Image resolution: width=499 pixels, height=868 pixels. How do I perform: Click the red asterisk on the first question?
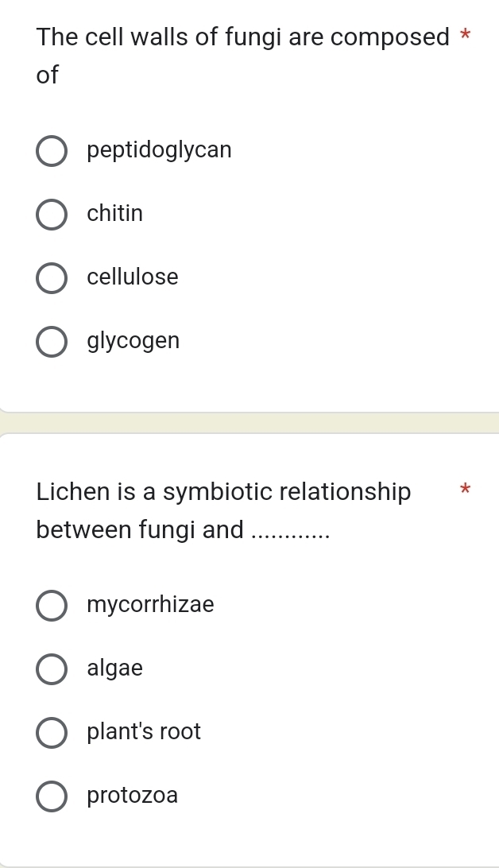[465, 34]
